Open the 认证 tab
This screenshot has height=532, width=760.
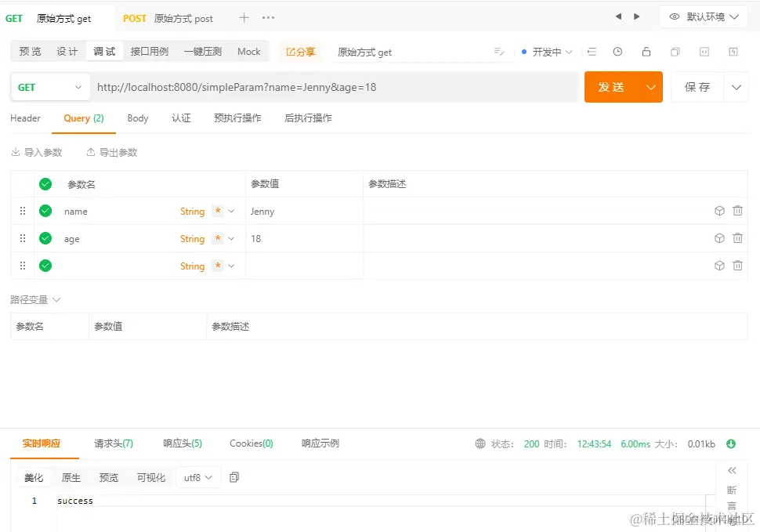coord(181,118)
